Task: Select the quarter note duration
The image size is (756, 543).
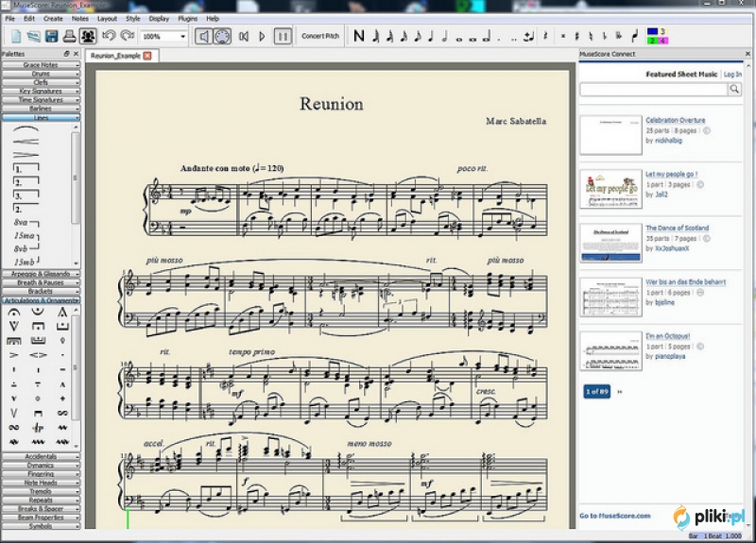Action: tap(431, 36)
